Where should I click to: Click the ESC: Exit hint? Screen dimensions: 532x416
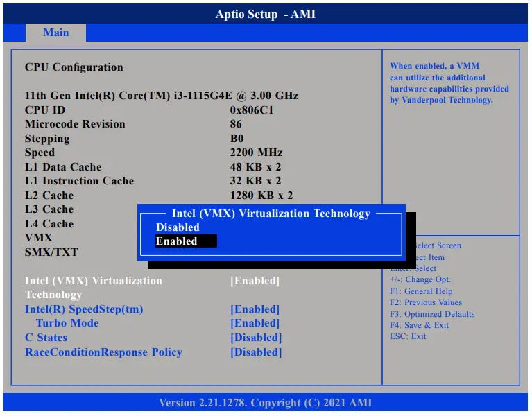click(x=408, y=337)
